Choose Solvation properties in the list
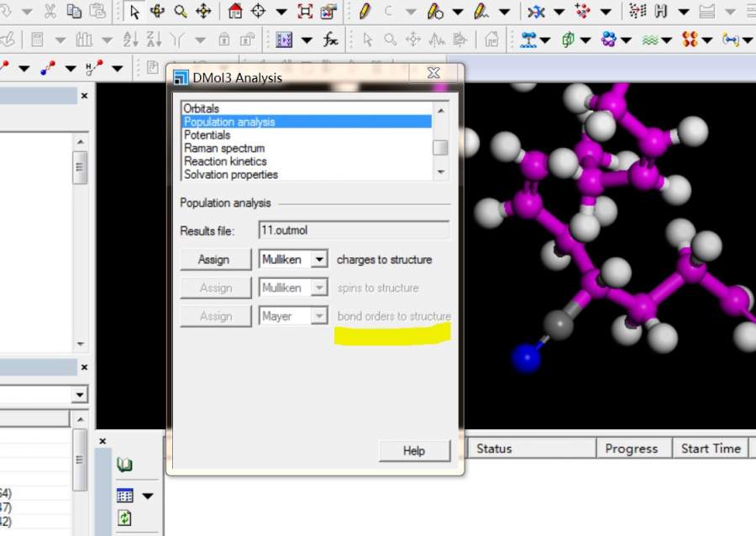The image size is (756, 536). click(x=231, y=175)
